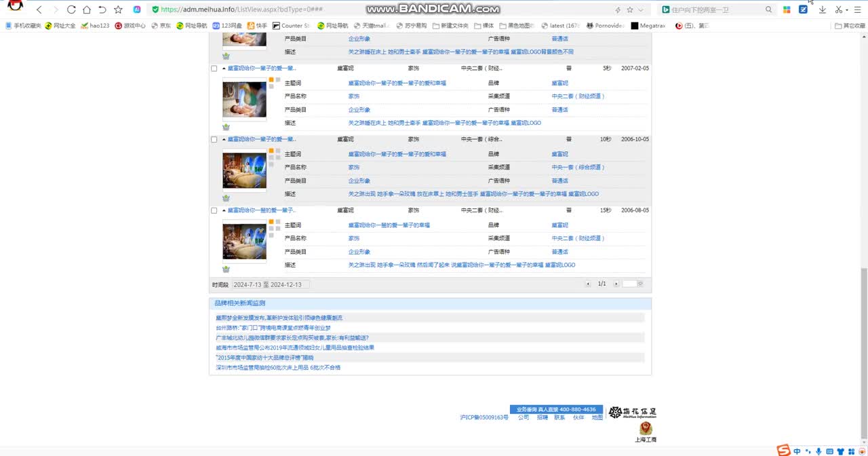Open browser home page
Image resolution: width=868 pixels, height=456 pixels.
(87, 9)
